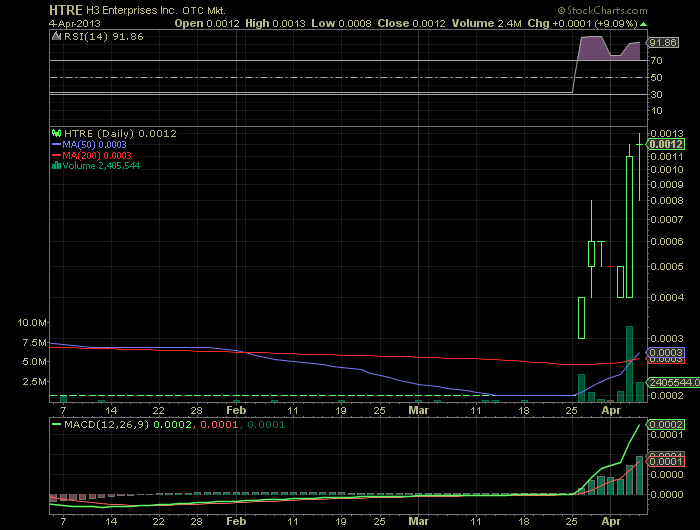Click the green-bordered 0.0002 MACD axis tag
700x530 pixels.
666,424
